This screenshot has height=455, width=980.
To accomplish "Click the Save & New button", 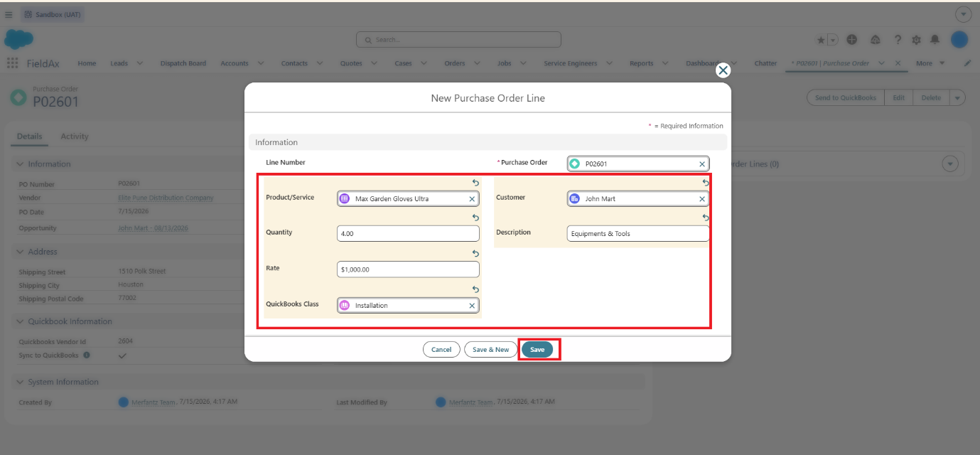I will click(490, 350).
